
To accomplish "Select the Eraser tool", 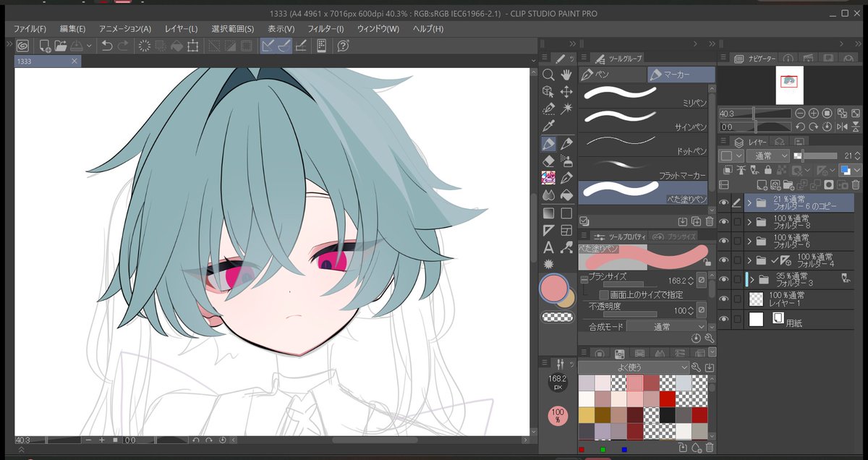I will [x=548, y=161].
